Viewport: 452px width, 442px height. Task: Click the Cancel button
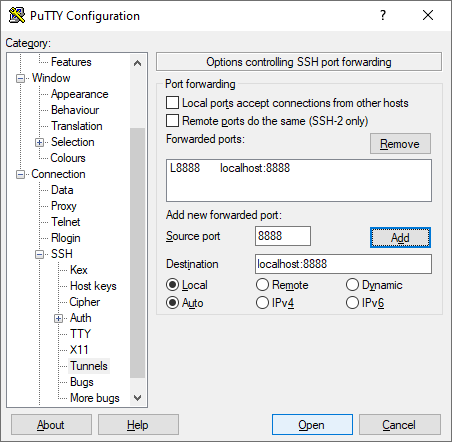[x=400, y=425]
